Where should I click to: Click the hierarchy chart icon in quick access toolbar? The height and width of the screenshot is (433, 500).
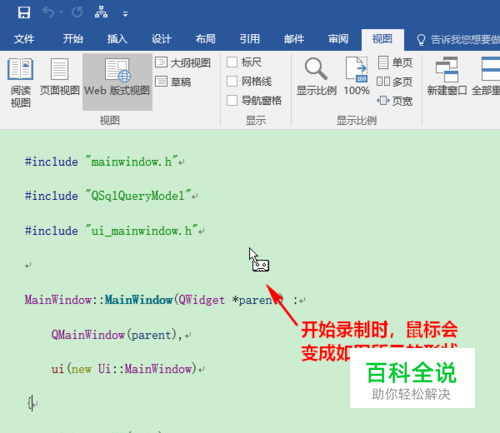pyautogui.click(x=101, y=13)
